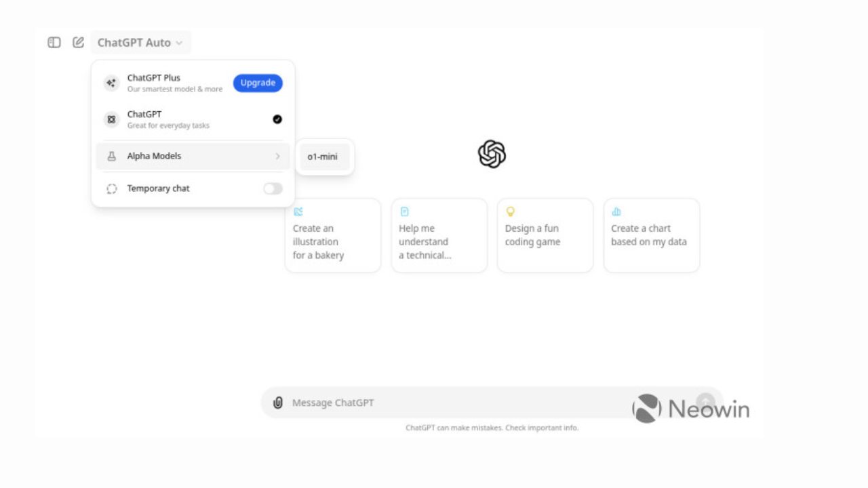The image size is (868, 488).
Task: Click the Alpha Models flask icon
Action: [x=112, y=156]
